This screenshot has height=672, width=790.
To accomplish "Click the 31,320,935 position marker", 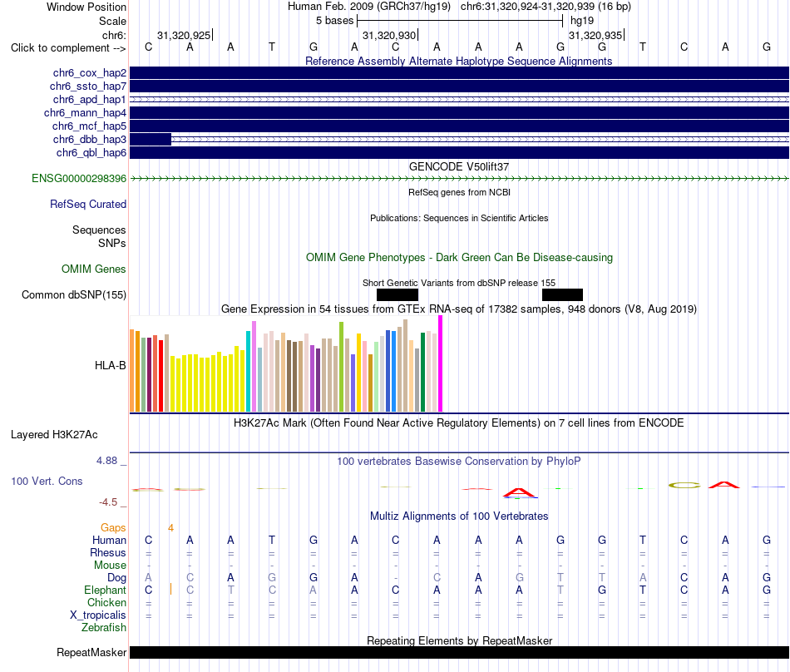I will click(595, 35).
